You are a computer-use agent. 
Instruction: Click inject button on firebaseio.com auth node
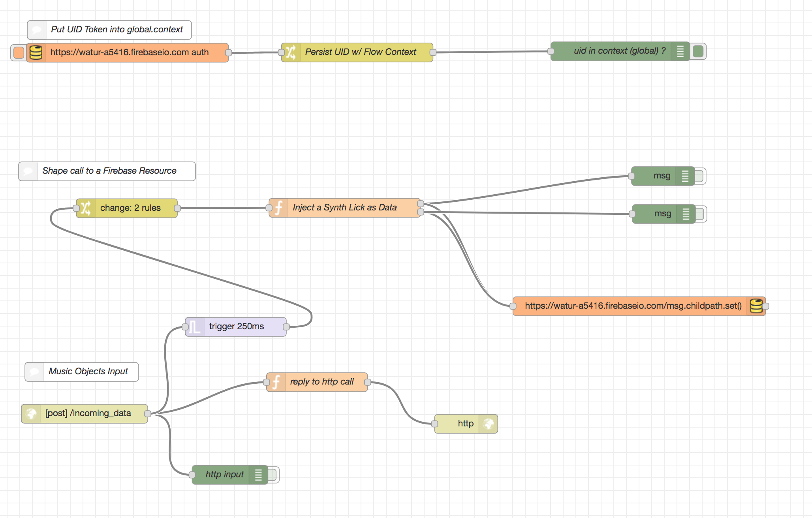tap(19, 53)
